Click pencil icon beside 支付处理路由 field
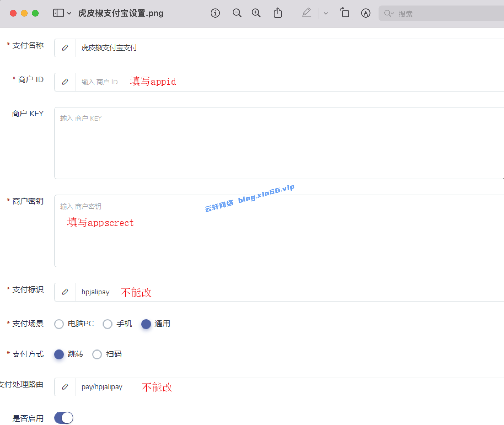The height and width of the screenshot is (425, 504). pos(65,387)
